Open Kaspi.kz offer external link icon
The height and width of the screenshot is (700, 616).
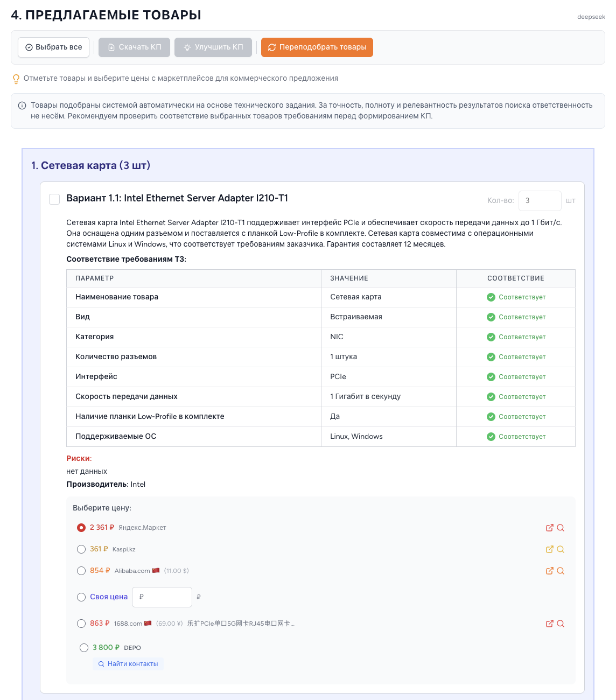(x=549, y=549)
